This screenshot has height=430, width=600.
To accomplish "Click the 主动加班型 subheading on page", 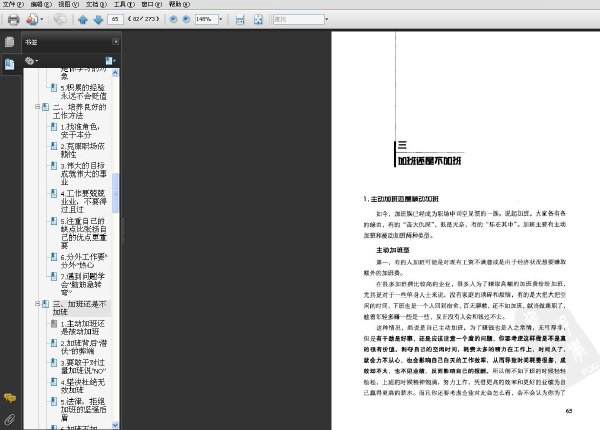I will click(393, 250).
